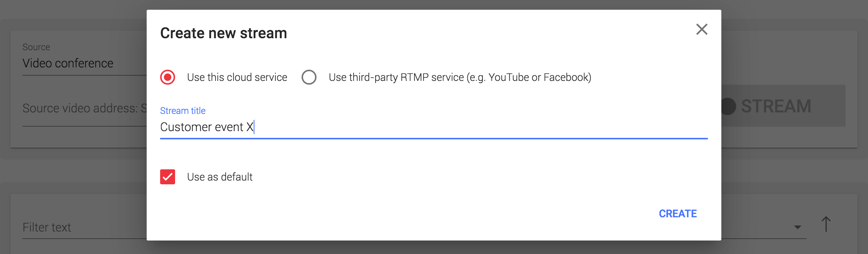Close the Create new stream dialog
This screenshot has height=254, width=868.
[702, 29]
